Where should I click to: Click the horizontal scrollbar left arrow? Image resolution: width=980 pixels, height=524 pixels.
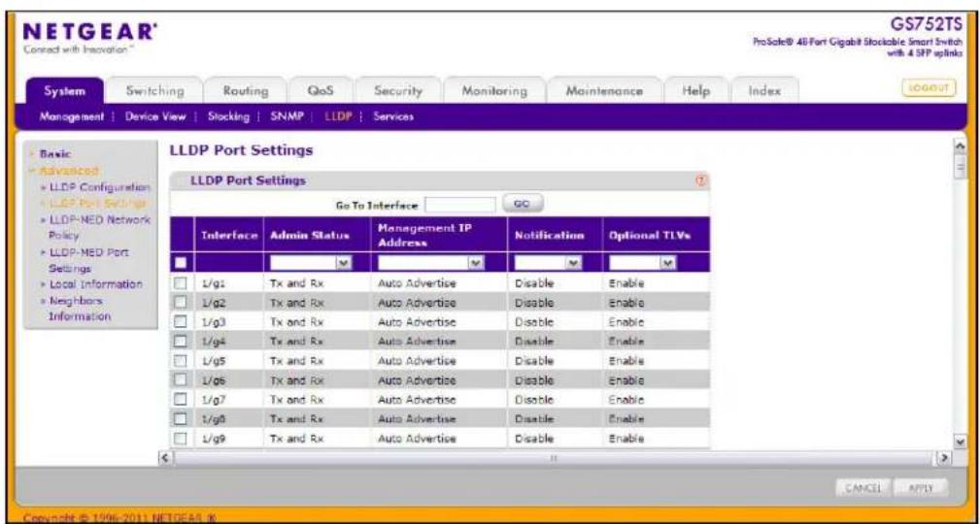pos(165,458)
